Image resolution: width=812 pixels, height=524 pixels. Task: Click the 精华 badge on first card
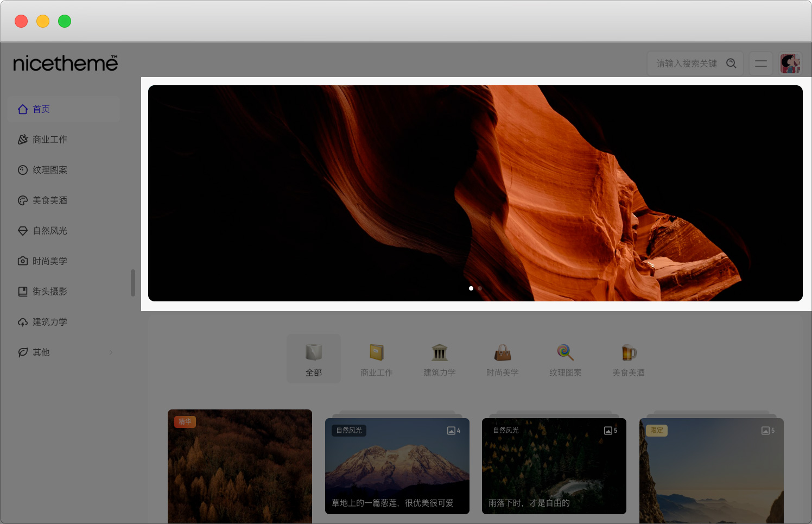tap(185, 421)
